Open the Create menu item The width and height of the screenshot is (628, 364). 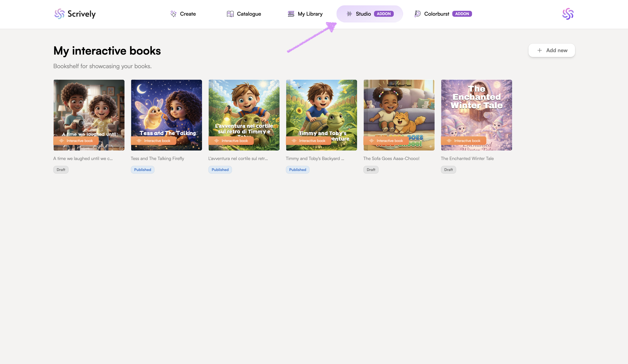tap(188, 14)
